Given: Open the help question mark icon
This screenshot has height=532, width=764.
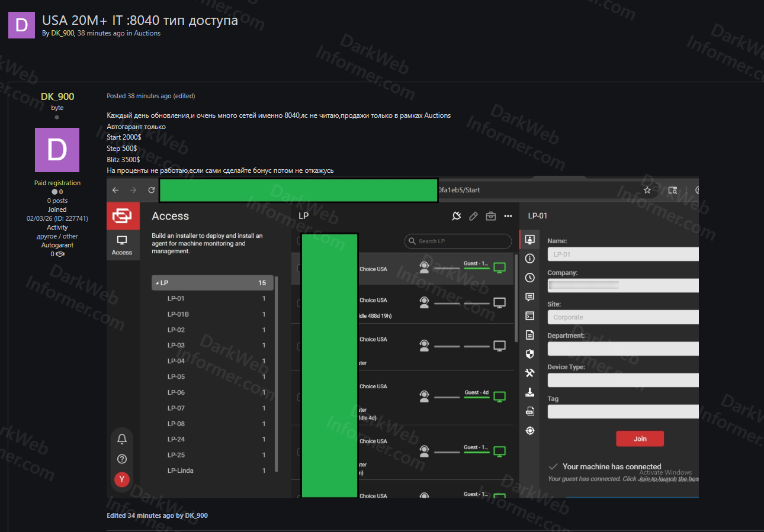Looking at the screenshot, I should (122, 459).
